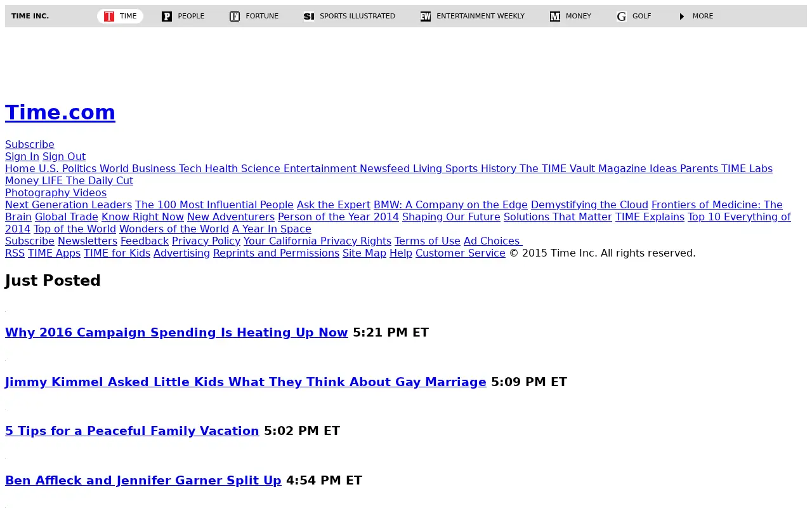
Task: Open 5 Tips for a Peaceful Family Vacation
Action: [132, 431]
